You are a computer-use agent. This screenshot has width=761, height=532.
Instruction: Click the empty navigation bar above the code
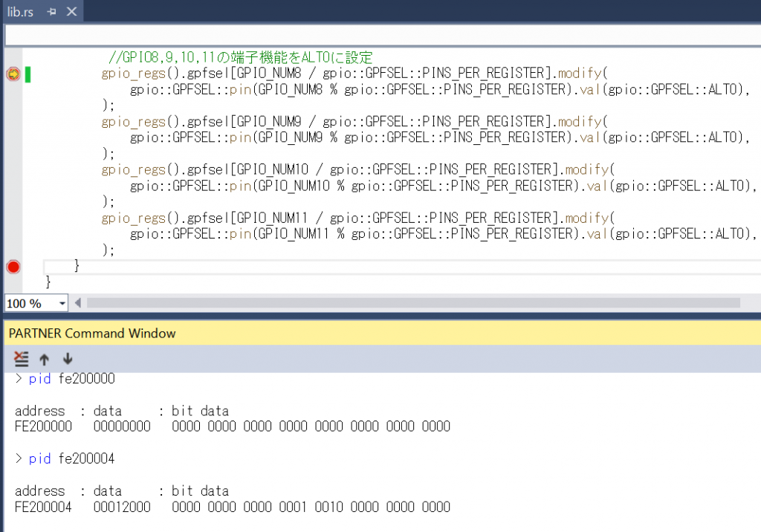point(372,34)
